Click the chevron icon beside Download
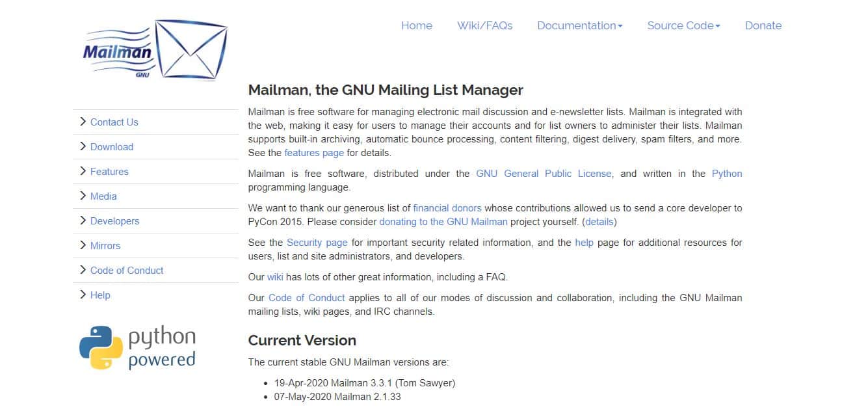 (83, 146)
